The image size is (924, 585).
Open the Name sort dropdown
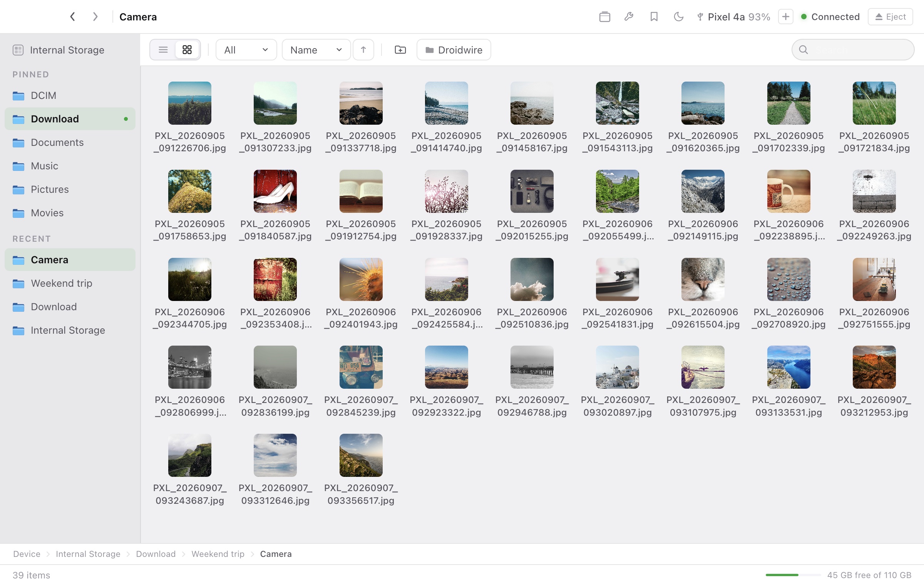click(316, 50)
